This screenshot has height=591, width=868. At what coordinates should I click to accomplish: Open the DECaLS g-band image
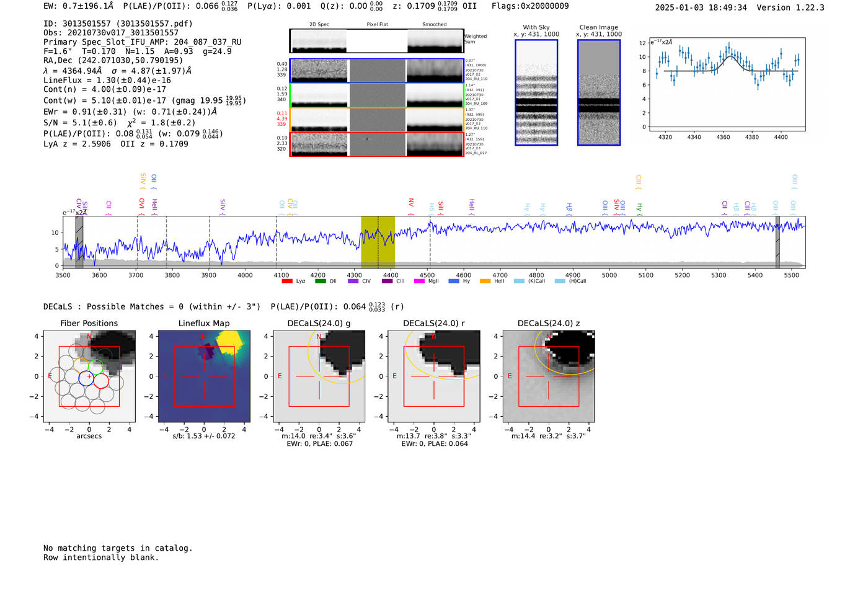click(x=319, y=376)
